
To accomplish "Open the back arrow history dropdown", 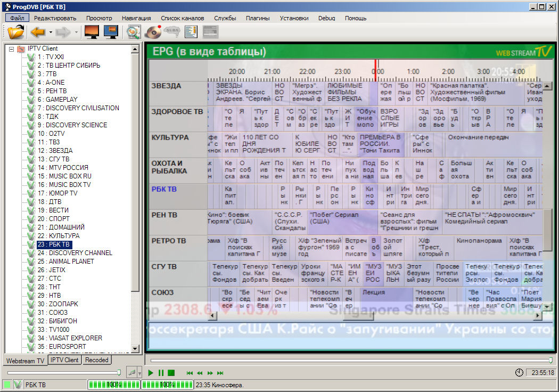I will tap(51, 32).
